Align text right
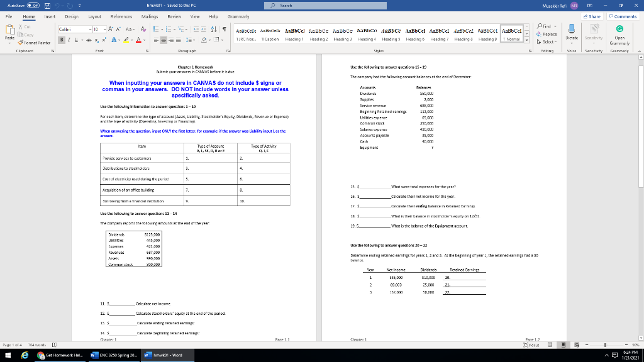Screen dimensions: 644x362 (x=171, y=40)
